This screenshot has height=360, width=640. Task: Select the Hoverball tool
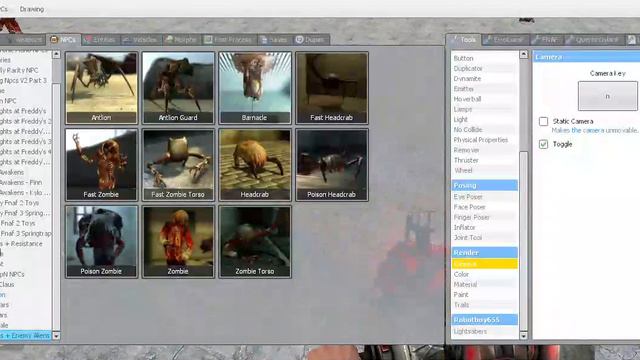point(484,99)
